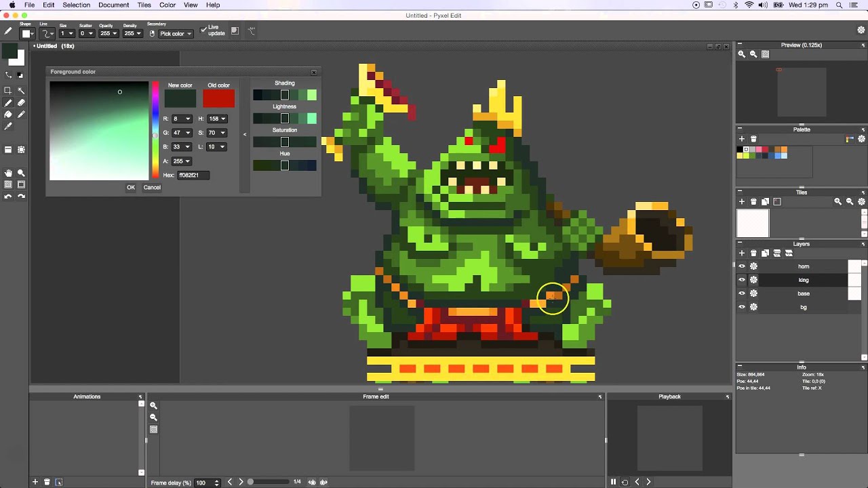This screenshot has height=488, width=868.
Task: Open the R value dropdown
Action: tap(188, 119)
